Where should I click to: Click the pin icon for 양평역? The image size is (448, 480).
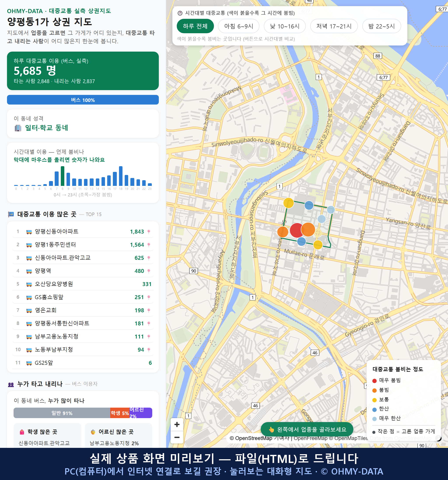[149, 271]
